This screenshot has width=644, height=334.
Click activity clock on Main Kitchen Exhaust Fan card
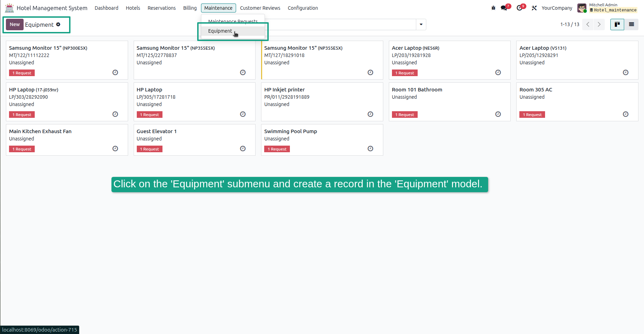coord(115,148)
